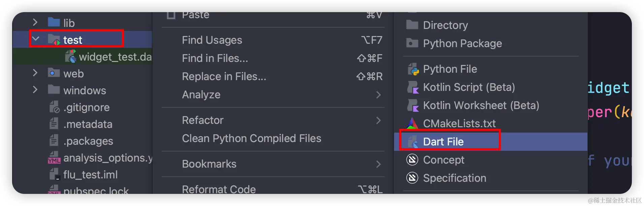This screenshot has height=206, width=644.
Task: Expand the windows folder
Action: pos(35,90)
